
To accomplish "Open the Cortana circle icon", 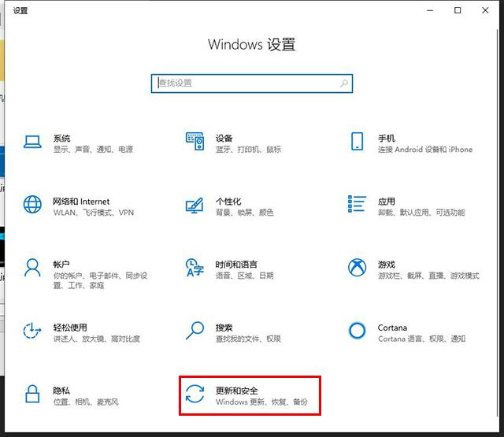I will pyautogui.click(x=357, y=331).
